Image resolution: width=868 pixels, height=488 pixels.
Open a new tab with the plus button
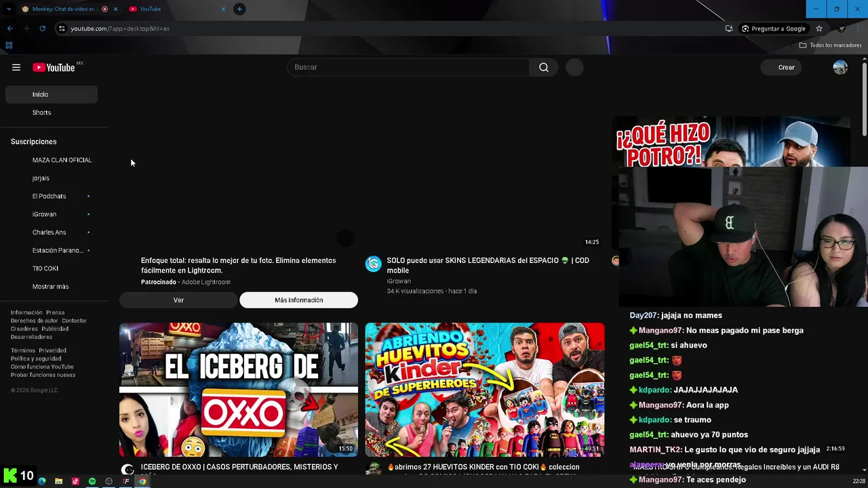pos(239,9)
